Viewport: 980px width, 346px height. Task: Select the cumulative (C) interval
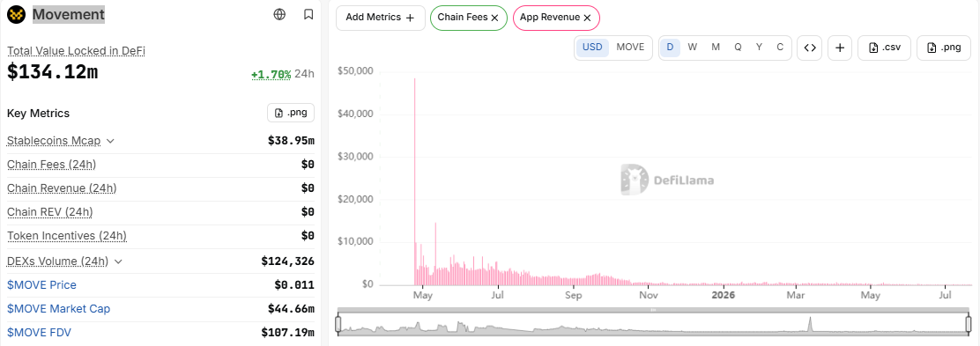pos(780,47)
